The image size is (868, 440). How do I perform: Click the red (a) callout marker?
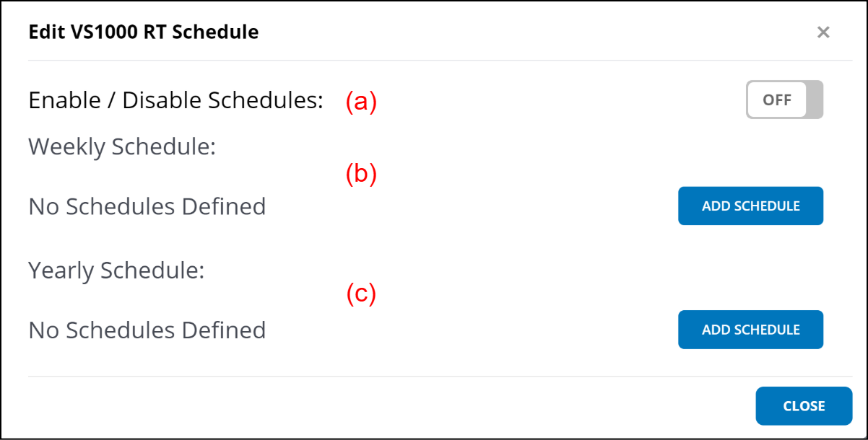pos(361,102)
